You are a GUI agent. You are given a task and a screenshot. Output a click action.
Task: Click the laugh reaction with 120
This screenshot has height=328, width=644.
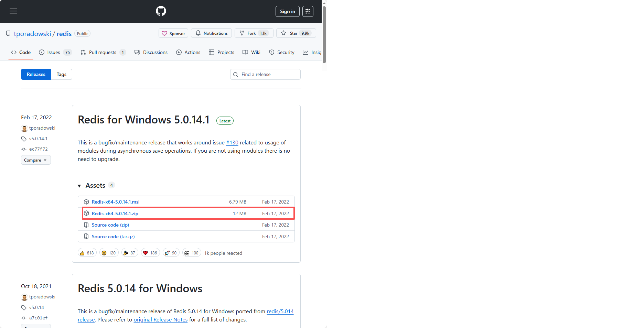click(109, 253)
